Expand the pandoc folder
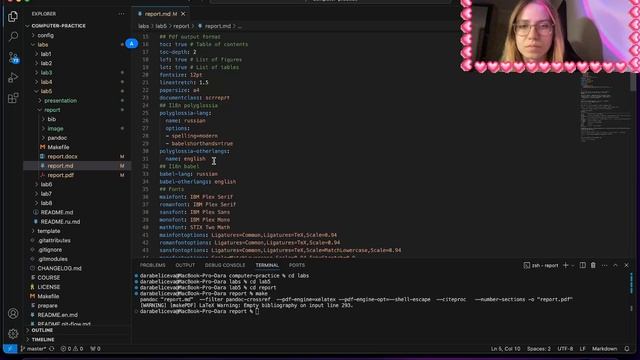This screenshot has height=360, width=640. pos(57,138)
